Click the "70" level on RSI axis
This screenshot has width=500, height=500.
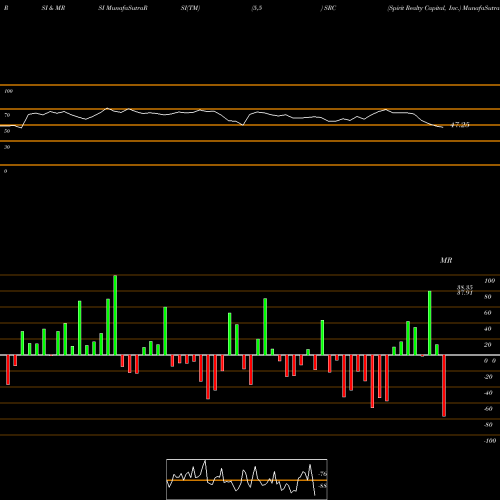click(7, 115)
